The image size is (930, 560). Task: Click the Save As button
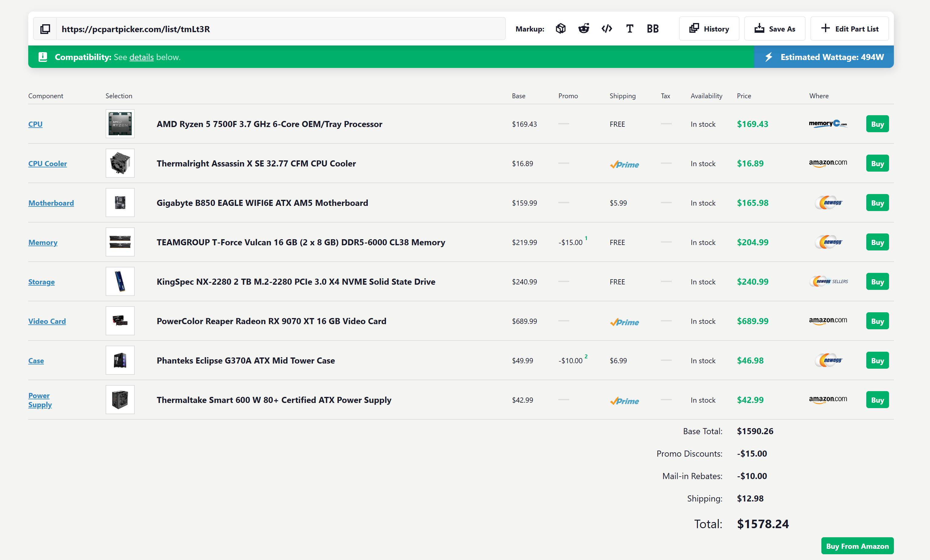coord(775,29)
